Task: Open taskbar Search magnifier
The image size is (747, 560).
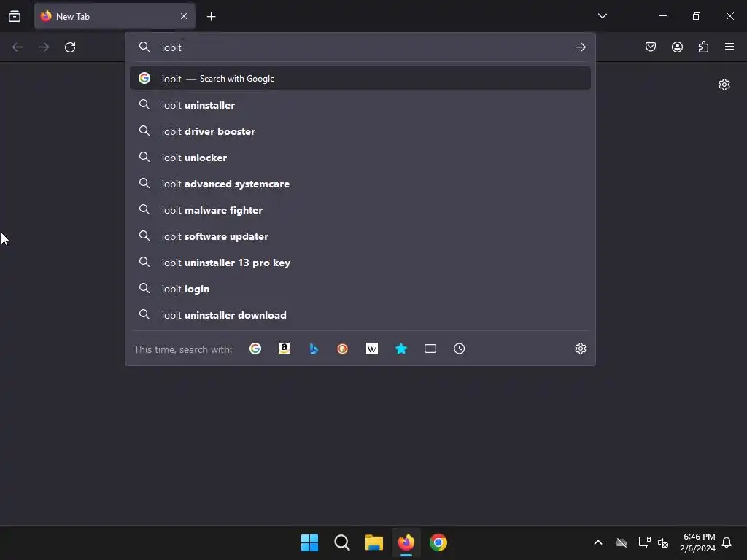Action: (341, 542)
